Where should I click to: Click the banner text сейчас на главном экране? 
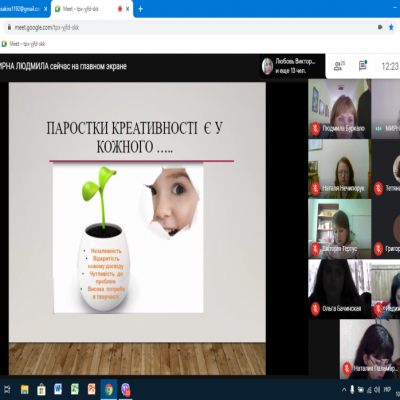click(x=88, y=66)
